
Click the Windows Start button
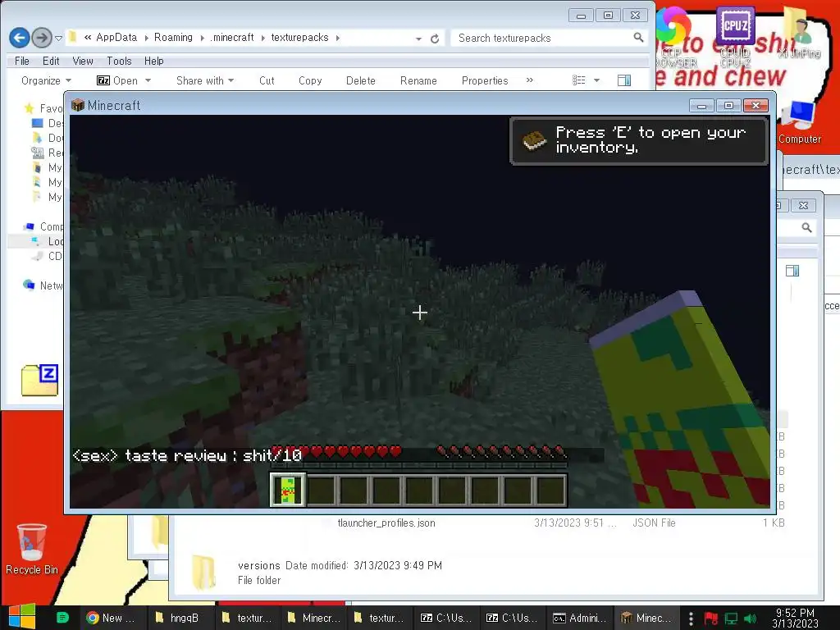coord(21,617)
